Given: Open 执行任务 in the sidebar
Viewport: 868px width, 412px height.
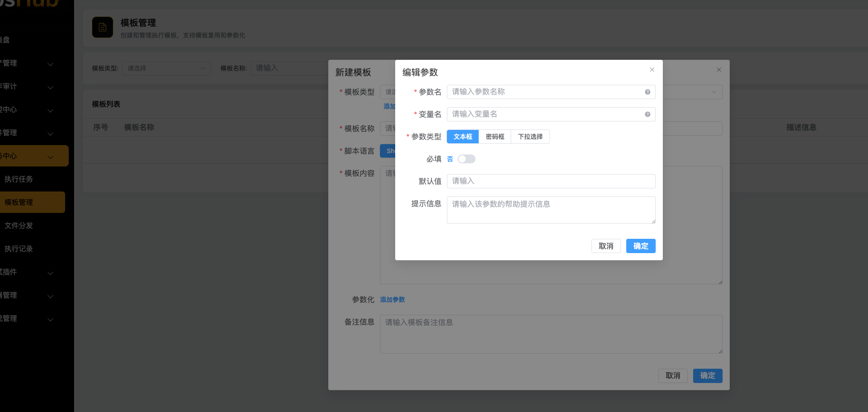Looking at the screenshot, I should (19, 179).
